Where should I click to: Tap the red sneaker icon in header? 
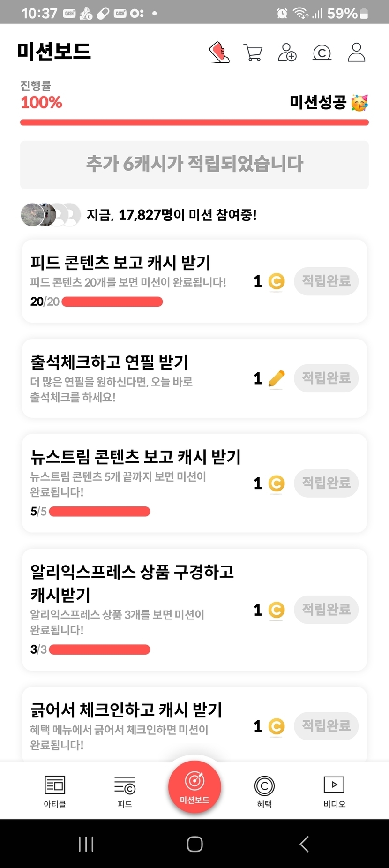coord(219,53)
